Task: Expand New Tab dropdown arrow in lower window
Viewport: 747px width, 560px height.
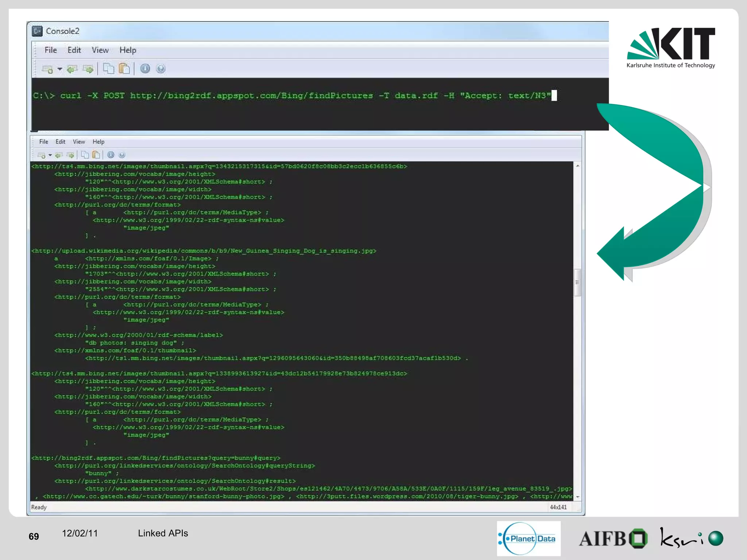Action: (50, 155)
